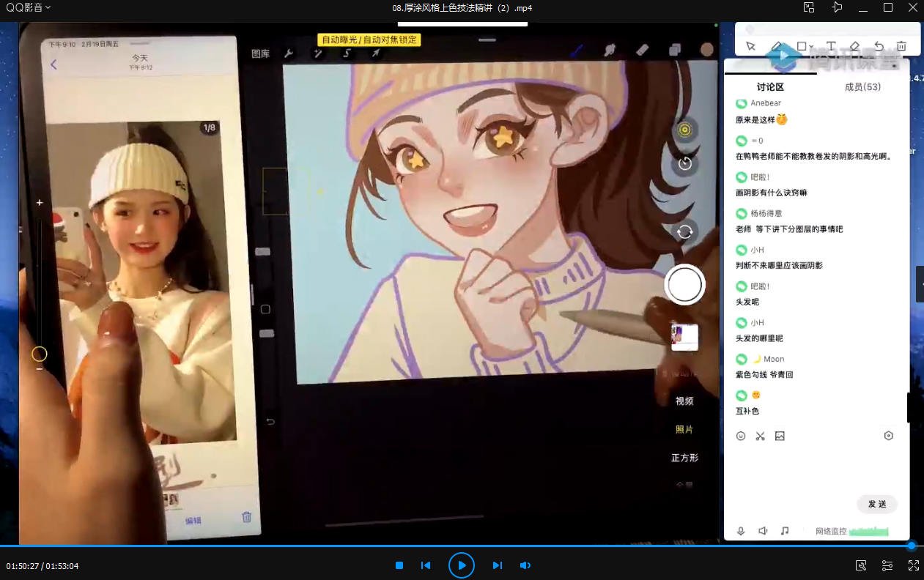Skip to the next video

(497, 565)
